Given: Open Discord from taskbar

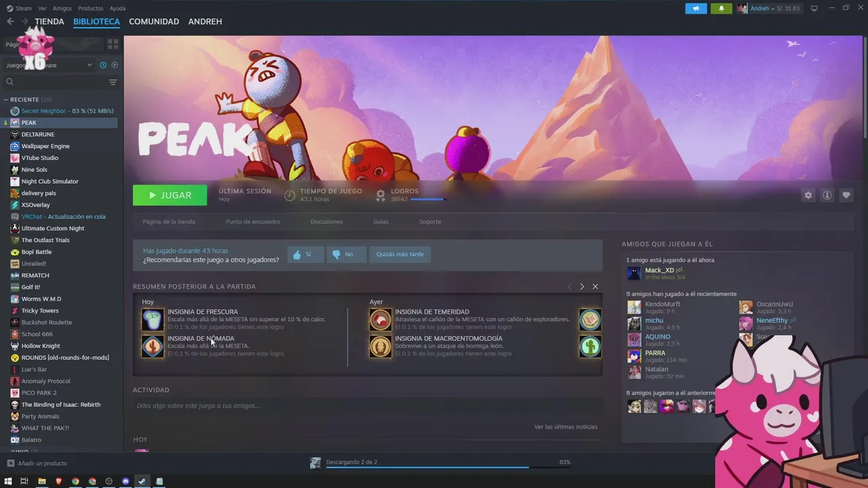Looking at the screenshot, I should pos(125,481).
